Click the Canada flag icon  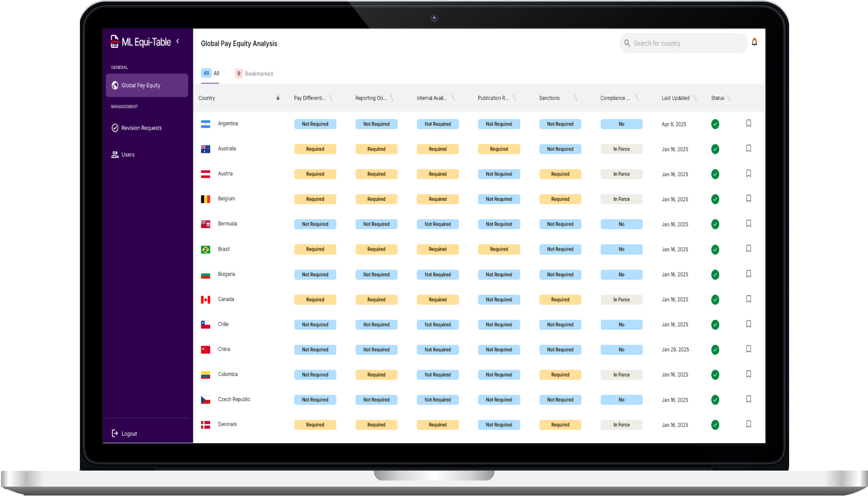(206, 300)
